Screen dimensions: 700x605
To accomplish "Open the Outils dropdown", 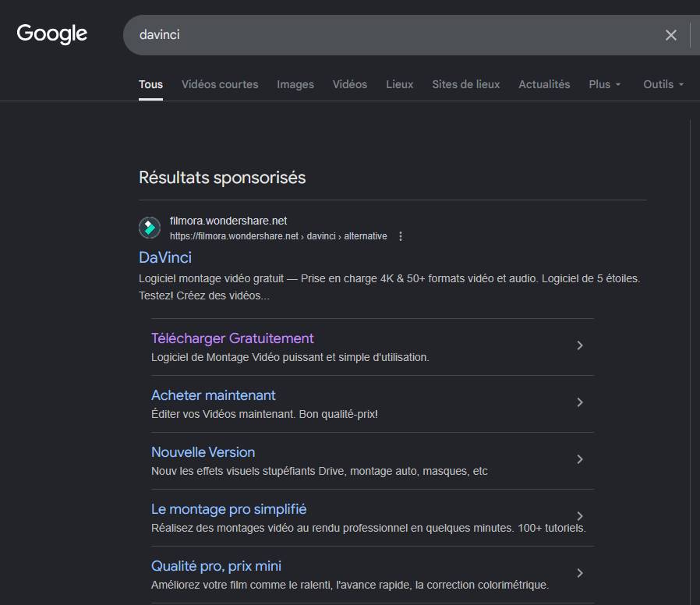I will pyautogui.click(x=663, y=84).
